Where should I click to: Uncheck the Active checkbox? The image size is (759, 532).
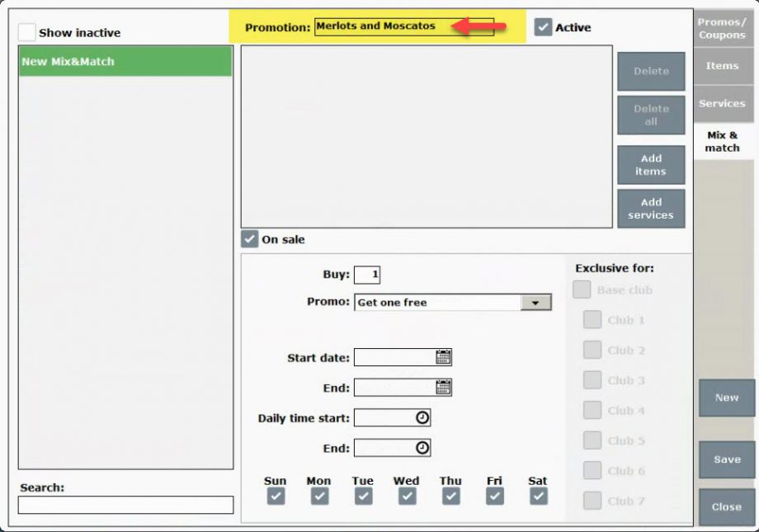click(x=543, y=27)
